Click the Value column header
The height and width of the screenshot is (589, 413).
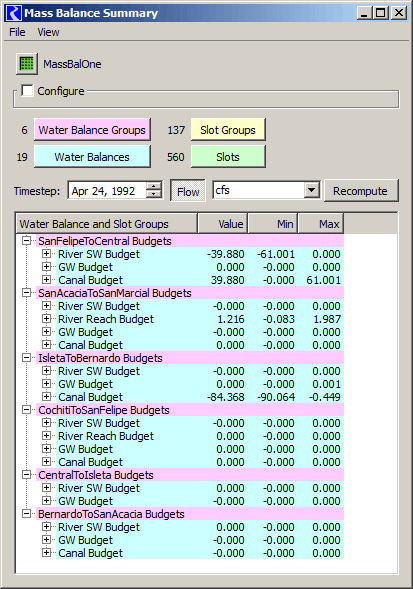(222, 224)
